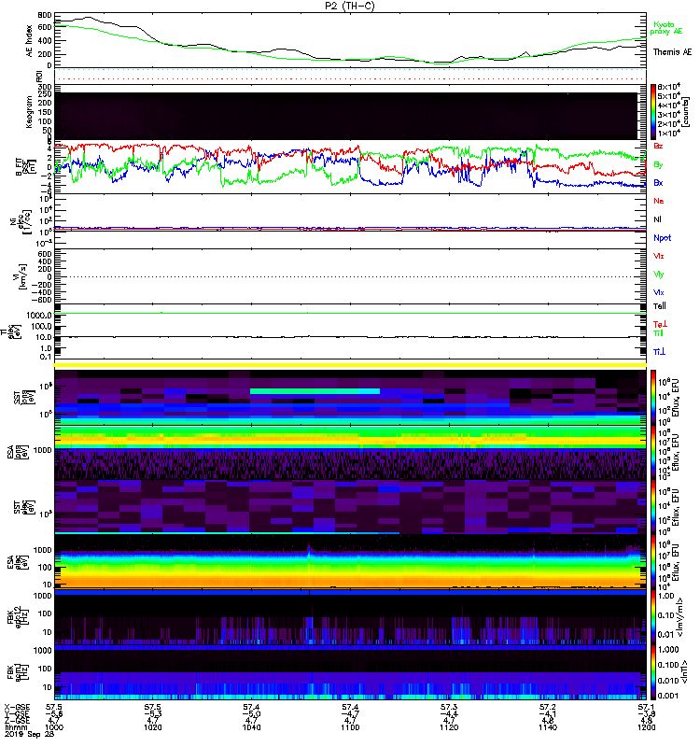Click the keogram counts color bar
700x747 pixels.
tap(654, 112)
